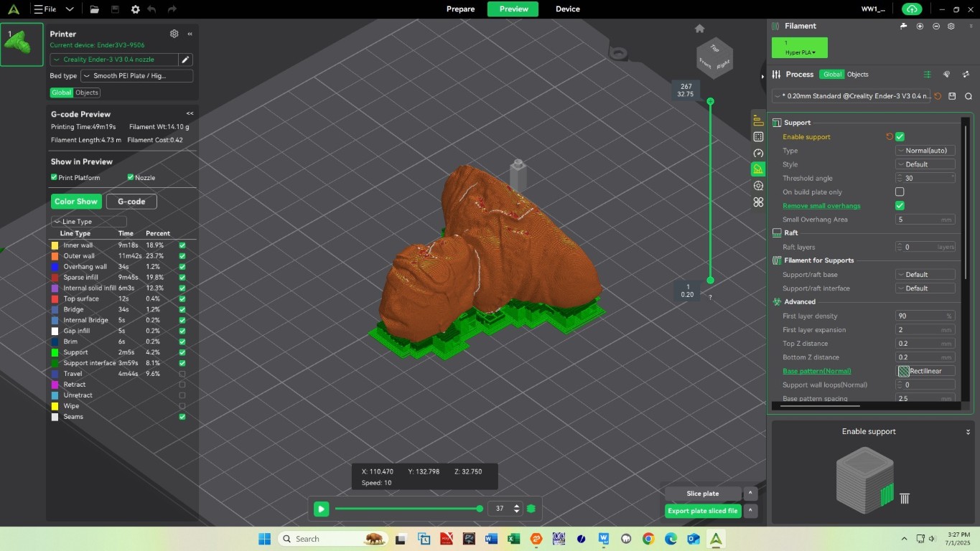Click the horizontal layer progress slider
Screen dimensions: 980x551
(406, 509)
